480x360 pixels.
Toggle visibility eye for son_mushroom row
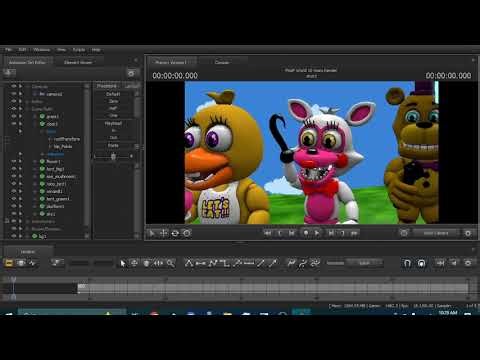pyautogui.click(x=14, y=176)
